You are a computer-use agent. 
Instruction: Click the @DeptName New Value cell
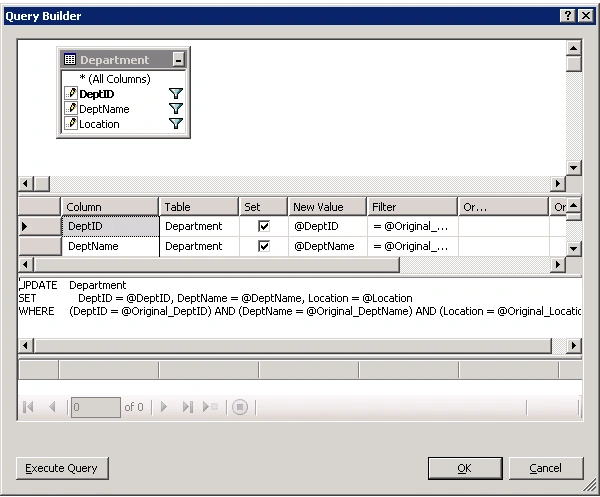(x=328, y=246)
